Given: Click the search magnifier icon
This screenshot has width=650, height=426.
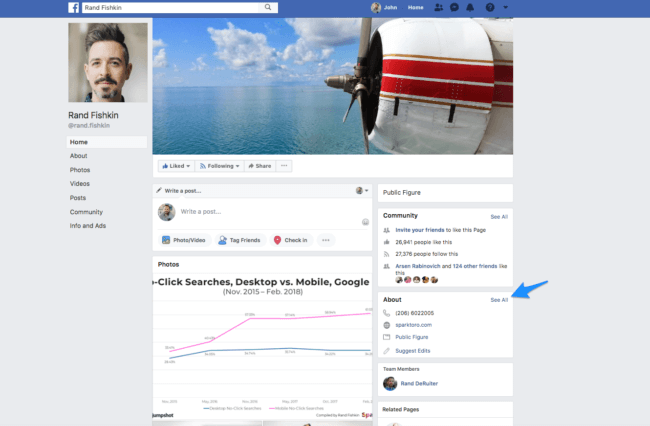Looking at the screenshot, I should 268,7.
